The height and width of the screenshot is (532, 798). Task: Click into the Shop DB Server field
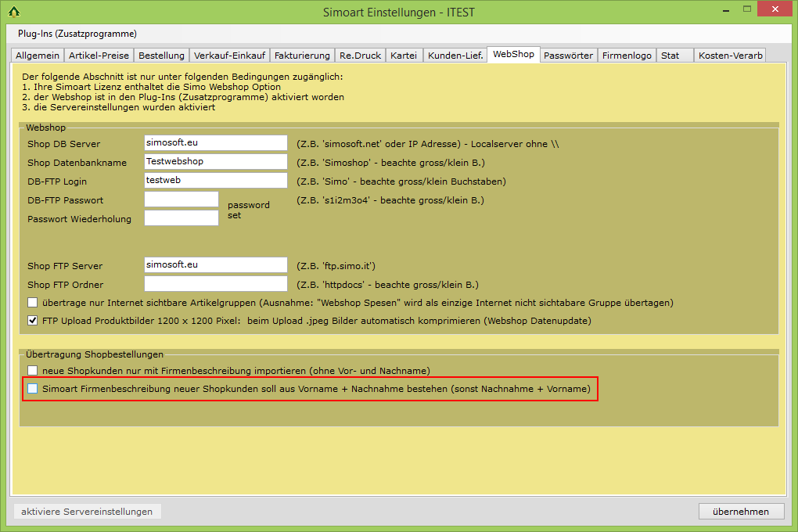[x=216, y=143]
